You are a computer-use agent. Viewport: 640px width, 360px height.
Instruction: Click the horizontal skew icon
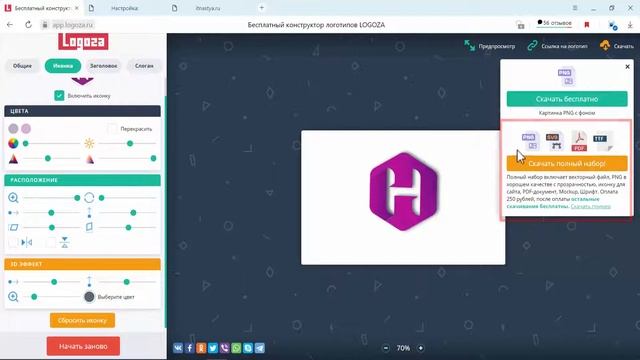click(13, 227)
